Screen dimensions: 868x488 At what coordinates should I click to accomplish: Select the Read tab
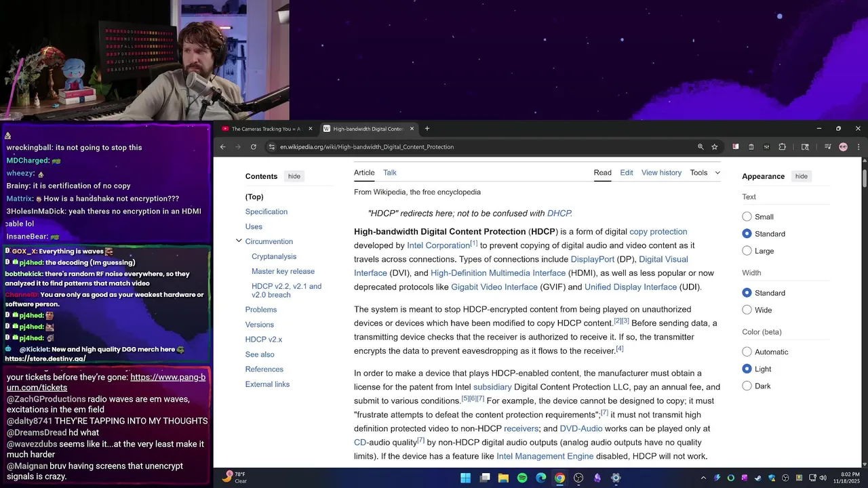click(x=603, y=173)
